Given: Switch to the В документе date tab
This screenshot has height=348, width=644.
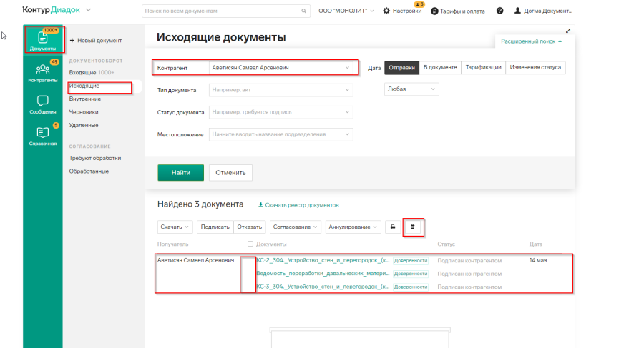Looking at the screenshot, I should pyautogui.click(x=440, y=67).
